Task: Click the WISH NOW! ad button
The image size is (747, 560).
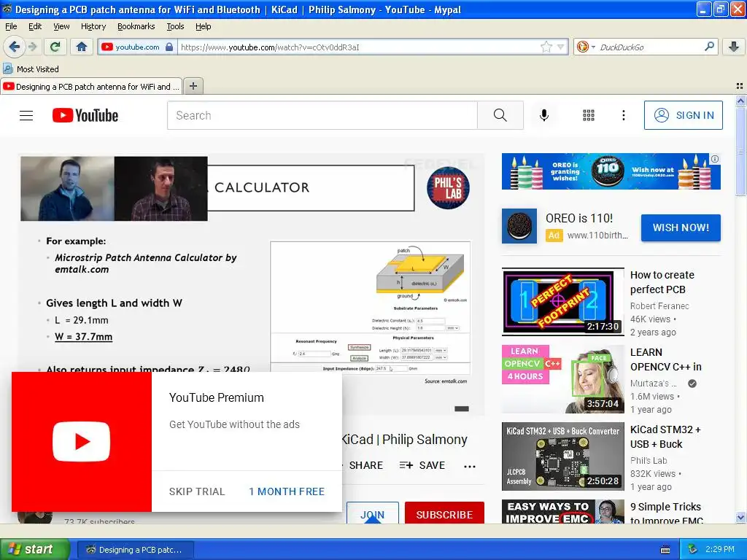Action: tap(681, 227)
